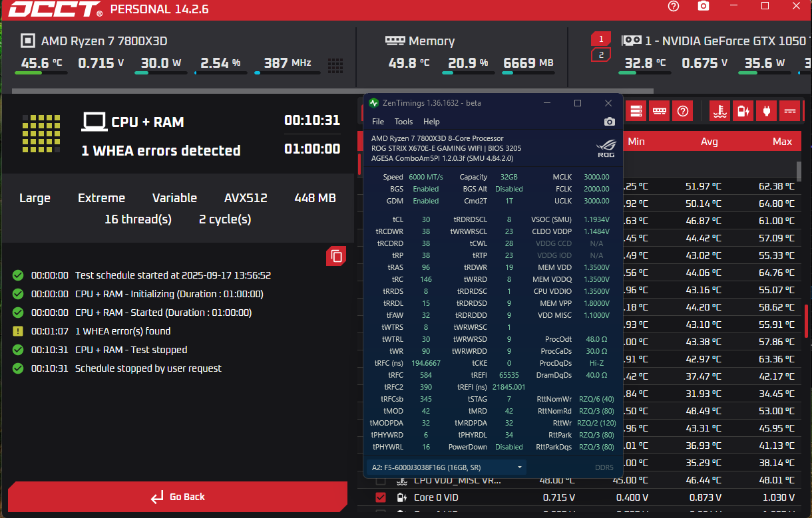Click the 448 MB memory label
Image resolution: width=812 pixels, height=518 pixels.
point(315,198)
